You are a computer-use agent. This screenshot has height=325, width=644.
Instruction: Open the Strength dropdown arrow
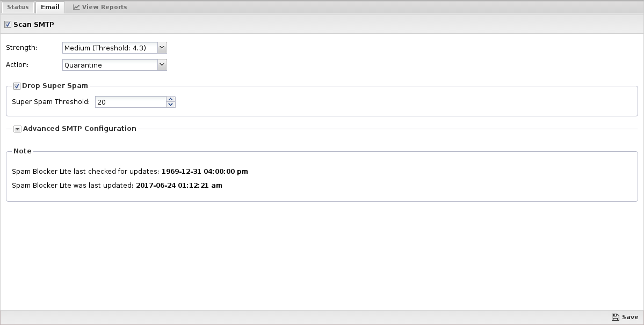[162, 48]
